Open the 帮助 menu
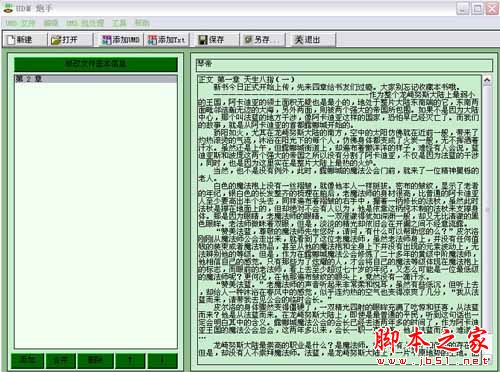 pos(142,23)
